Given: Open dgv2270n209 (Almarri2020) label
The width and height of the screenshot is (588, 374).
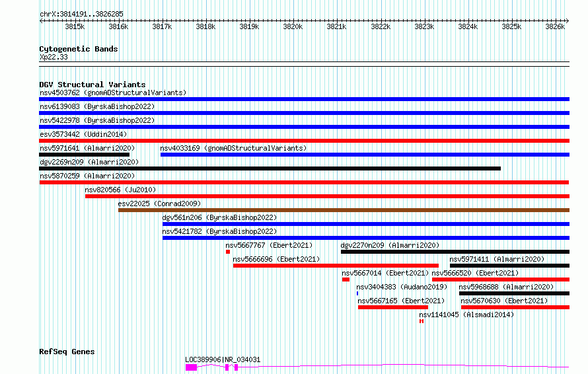Looking at the screenshot, I should click(390, 245).
